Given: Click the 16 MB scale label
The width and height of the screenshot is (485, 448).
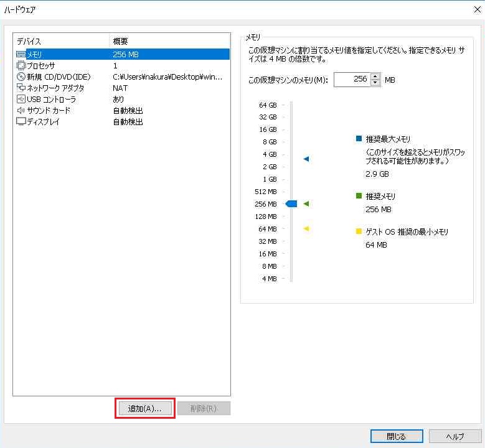Looking at the screenshot, I should point(268,254).
